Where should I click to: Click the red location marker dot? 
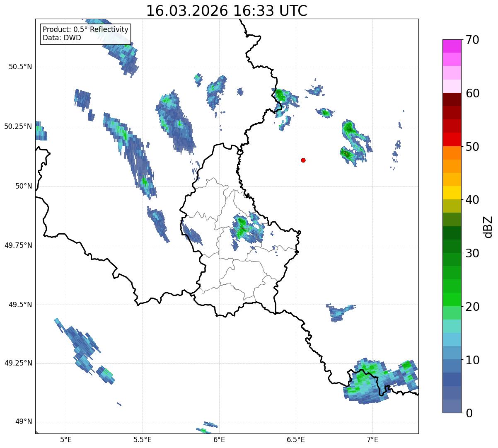(303, 160)
